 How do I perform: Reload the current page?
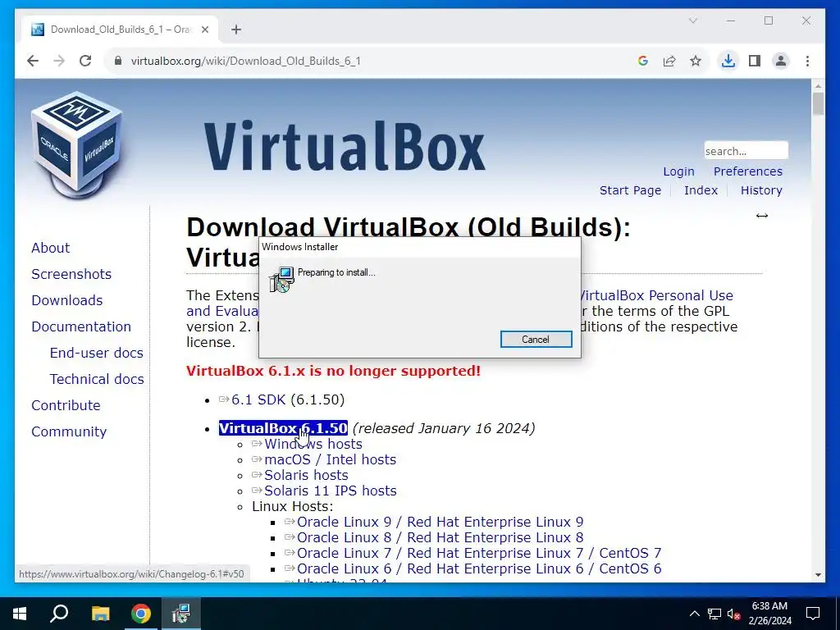pyautogui.click(x=85, y=61)
